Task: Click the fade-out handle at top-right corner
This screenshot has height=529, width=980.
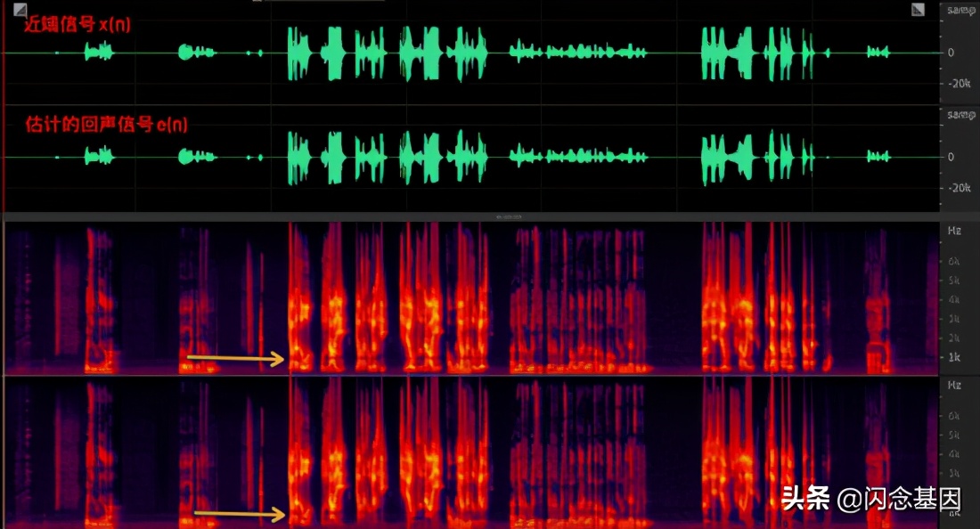Action: point(919,9)
